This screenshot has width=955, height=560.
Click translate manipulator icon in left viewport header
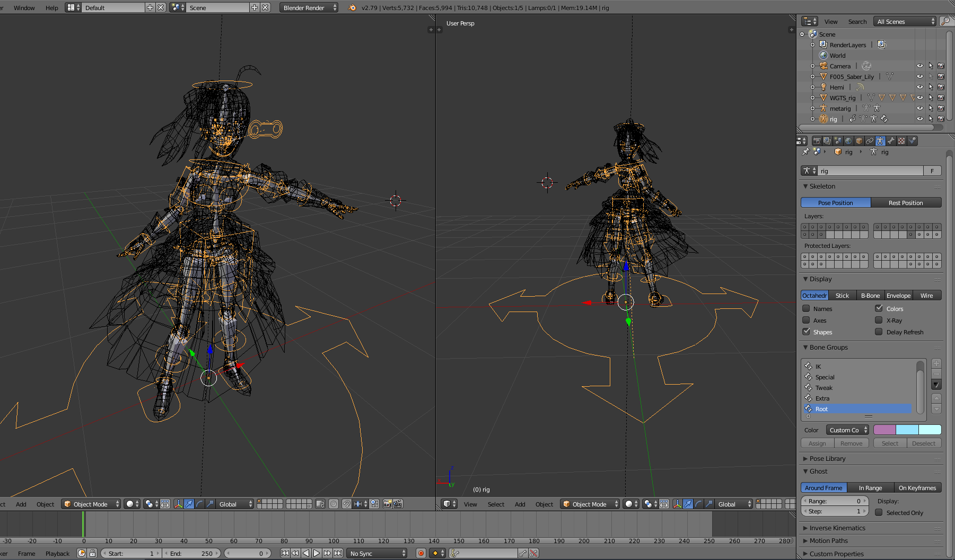[x=189, y=504]
